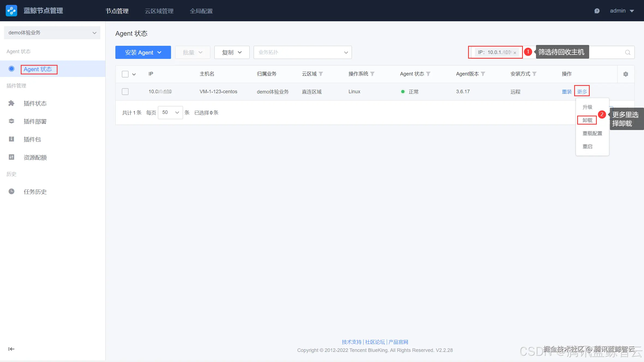Image resolution: width=644 pixels, height=362 pixels.
Task: Open the help question mark icon
Action: pyautogui.click(x=597, y=11)
